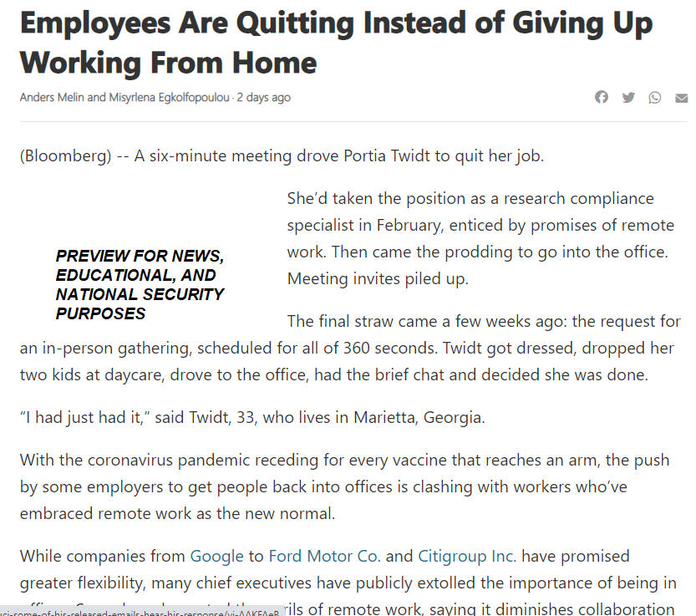Click the article headline about quitting
Screen dimensions: 696x616
335,42
